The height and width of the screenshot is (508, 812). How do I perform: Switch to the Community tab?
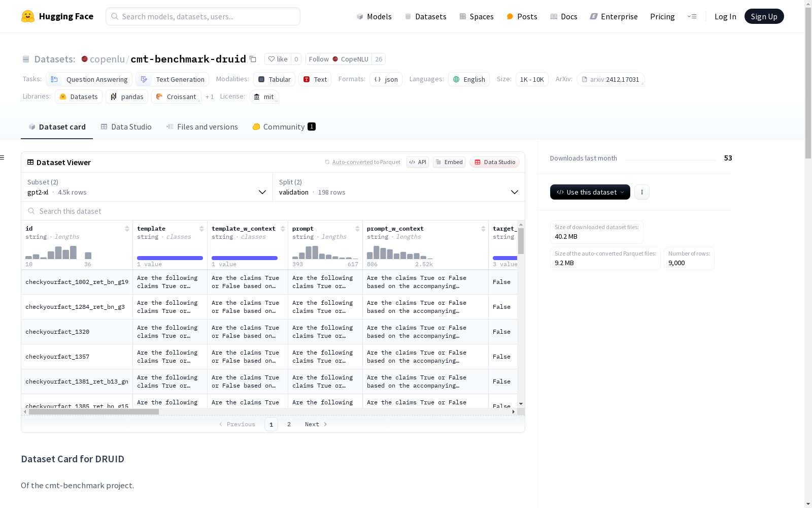pyautogui.click(x=284, y=127)
